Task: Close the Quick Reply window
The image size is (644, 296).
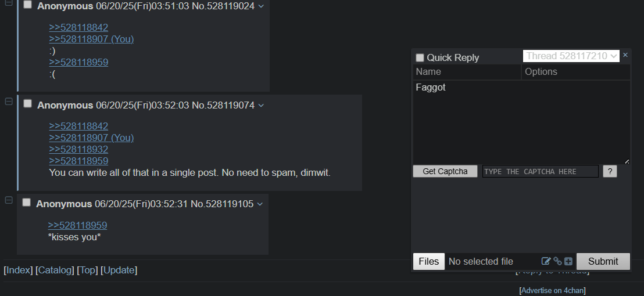Action: pyautogui.click(x=625, y=55)
